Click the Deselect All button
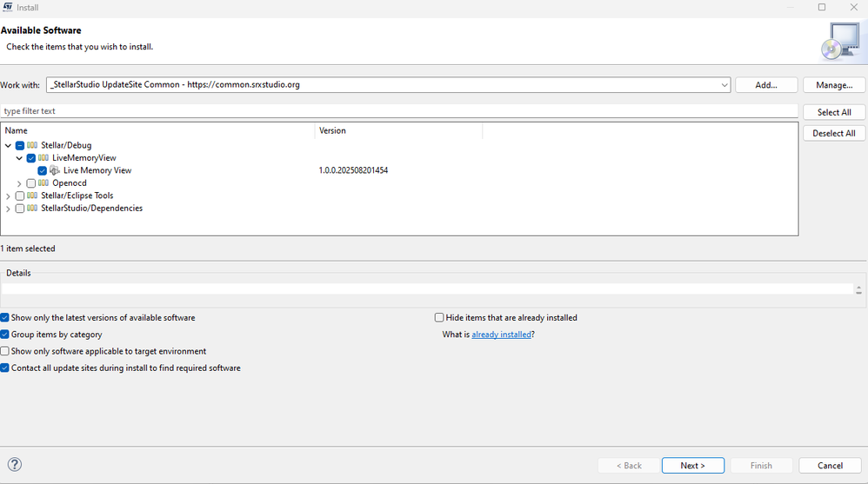Image resolution: width=868 pixels, height=484 pixels. pos(834,133)
